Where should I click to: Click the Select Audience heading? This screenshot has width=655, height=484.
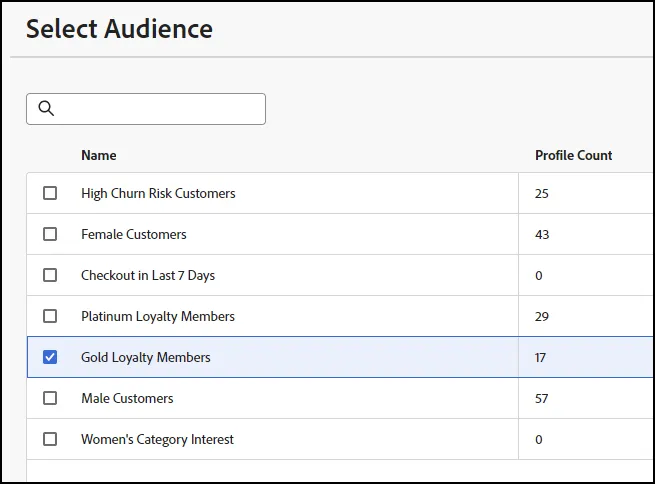(x=119, y=29)
